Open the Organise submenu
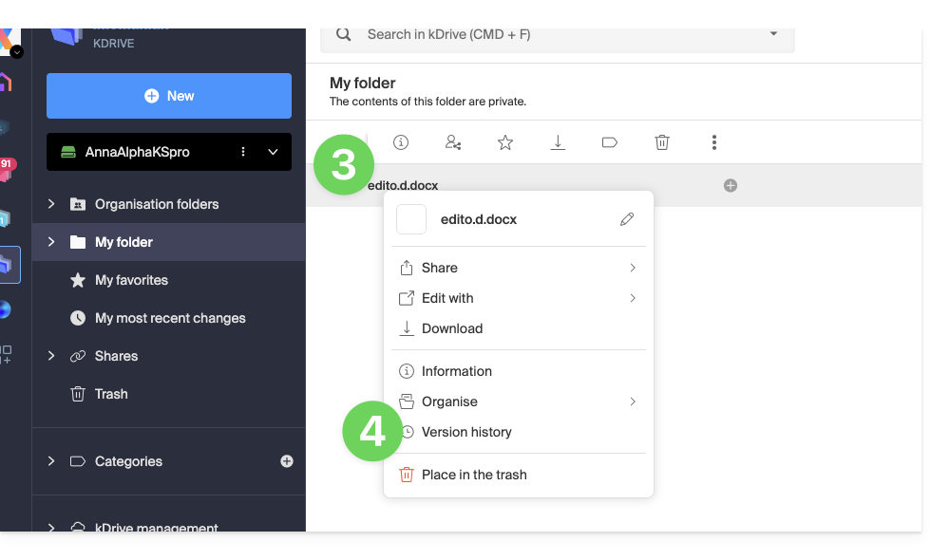950x560 pixels. 518,401
